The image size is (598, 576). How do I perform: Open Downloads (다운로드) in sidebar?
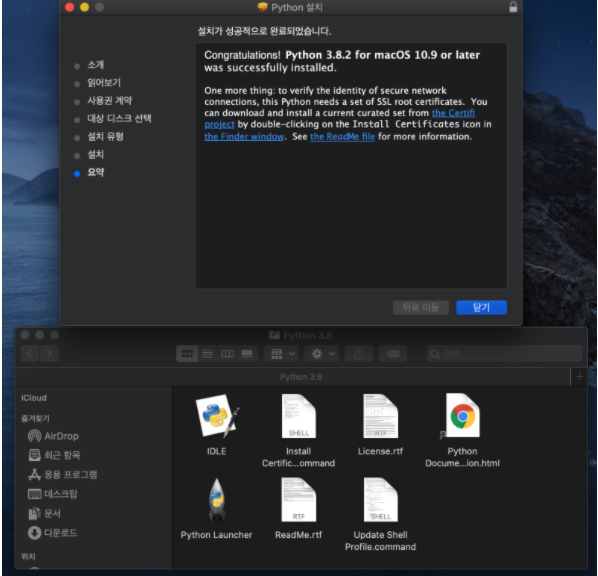(53, 533)
